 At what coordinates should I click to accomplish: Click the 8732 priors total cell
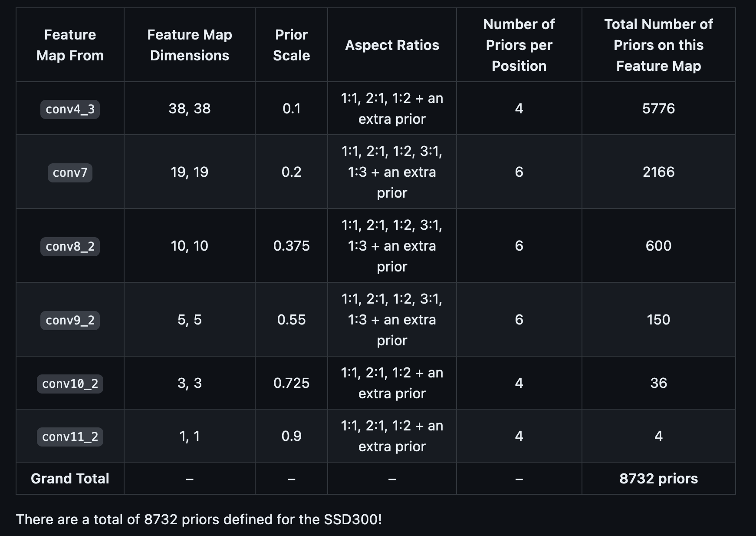tap(658, 478)
